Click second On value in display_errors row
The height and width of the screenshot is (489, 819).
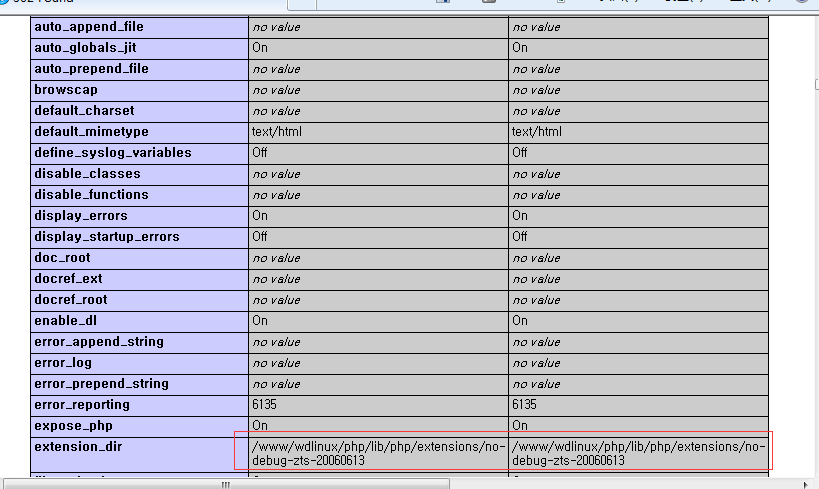pyautogui.click(x=520, y=216)
